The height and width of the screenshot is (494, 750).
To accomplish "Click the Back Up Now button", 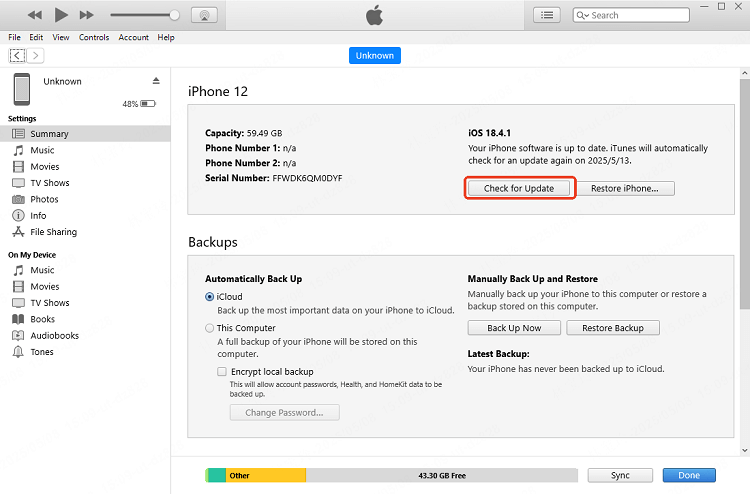I will click(514, 328).
